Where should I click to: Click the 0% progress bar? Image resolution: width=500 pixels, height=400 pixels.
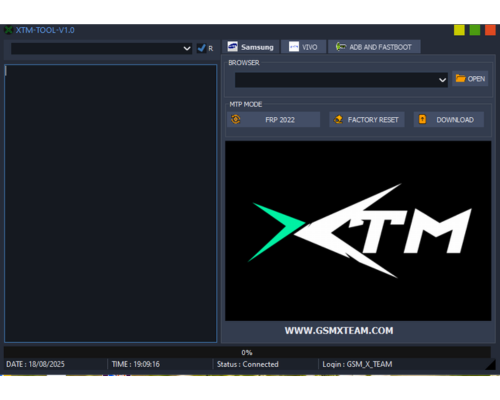click(247, 352)
